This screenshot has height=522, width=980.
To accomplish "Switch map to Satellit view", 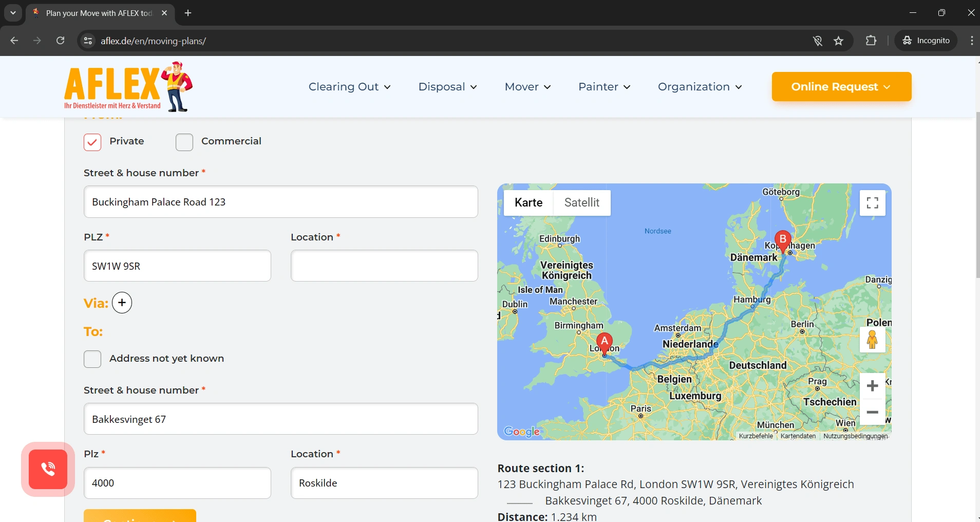I will pos(581,202).
